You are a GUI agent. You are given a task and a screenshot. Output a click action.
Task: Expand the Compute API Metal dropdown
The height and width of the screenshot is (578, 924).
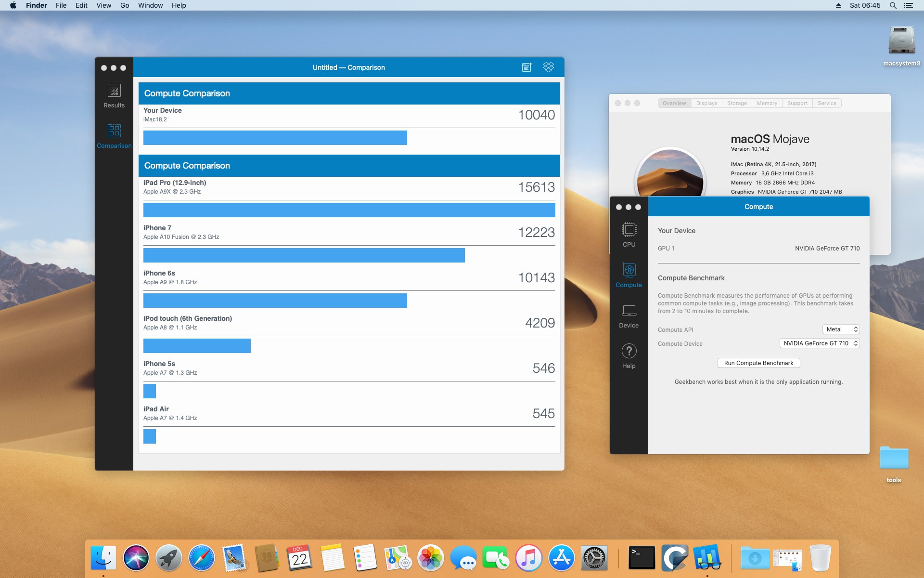[x=841, y=329]
